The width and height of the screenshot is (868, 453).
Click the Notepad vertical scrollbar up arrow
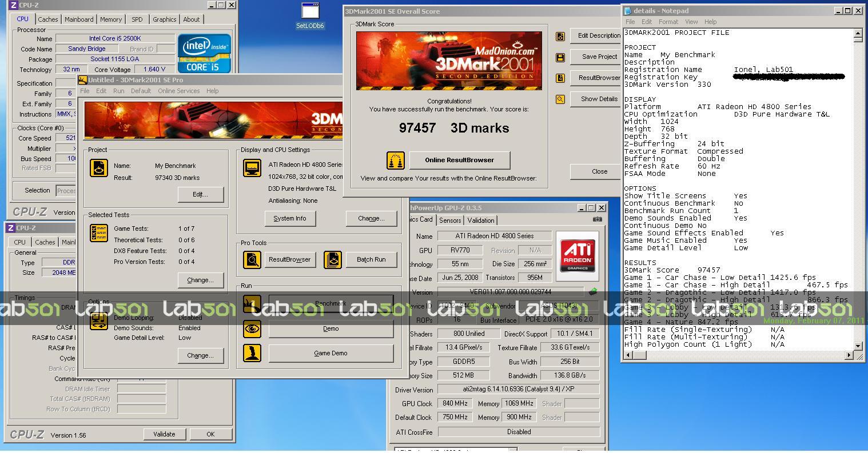point(858,33)
